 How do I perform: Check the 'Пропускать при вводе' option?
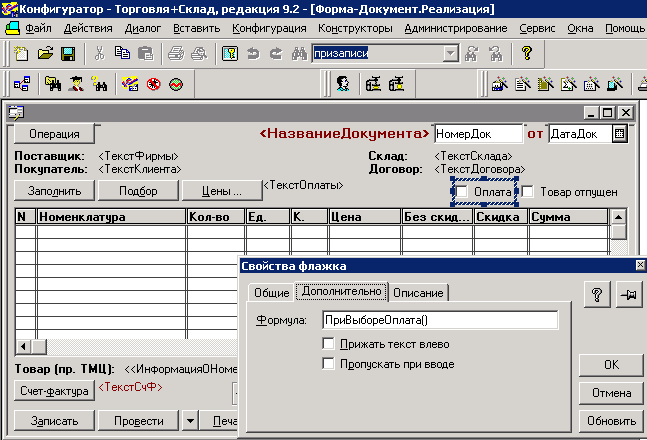point(329,363)
